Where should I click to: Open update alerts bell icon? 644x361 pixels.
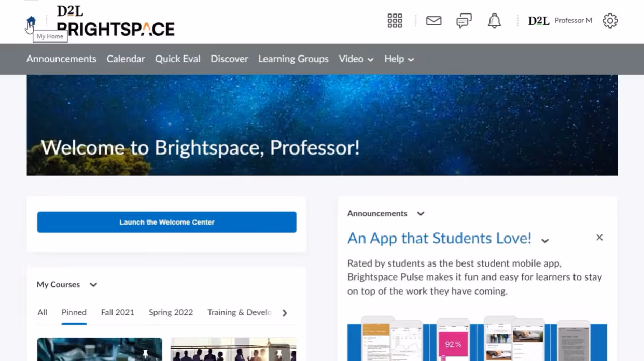[494, 21]
